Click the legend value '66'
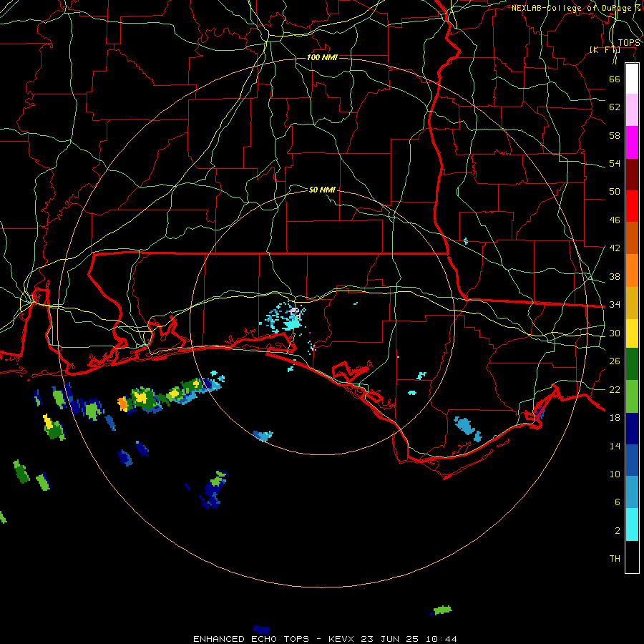This screenshot has height=644, width=644. [615, 79]
